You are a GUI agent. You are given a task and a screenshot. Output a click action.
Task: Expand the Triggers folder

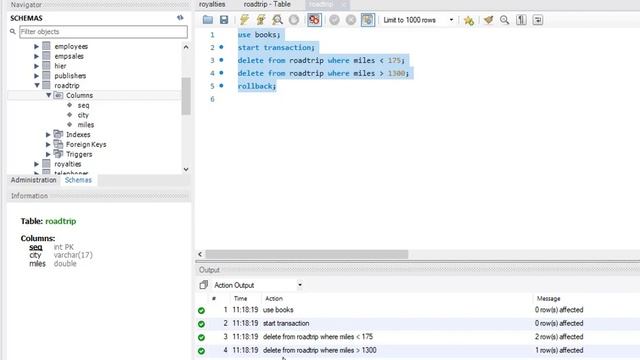(48, 154)
